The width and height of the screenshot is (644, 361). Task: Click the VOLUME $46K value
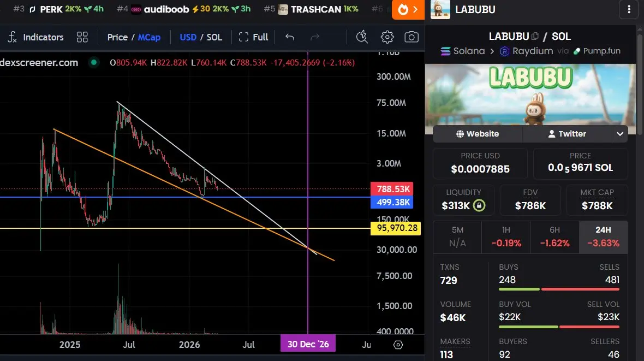point(453,318)
